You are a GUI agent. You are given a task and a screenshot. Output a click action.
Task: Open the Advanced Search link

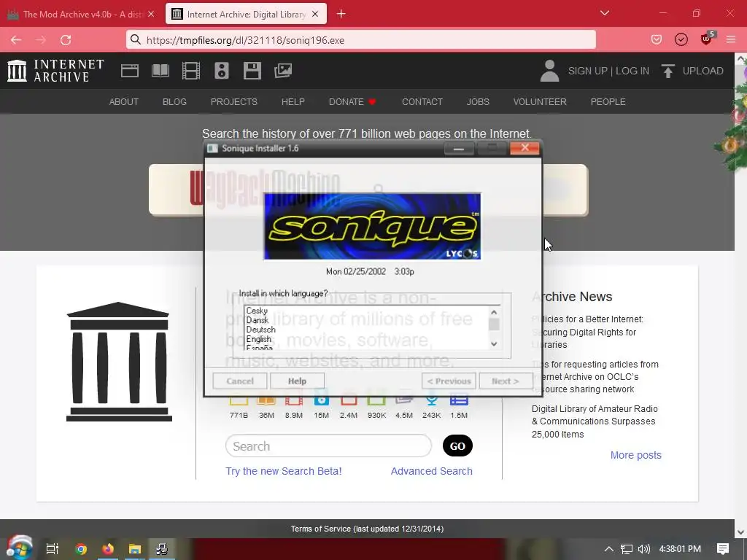point(432,471)
